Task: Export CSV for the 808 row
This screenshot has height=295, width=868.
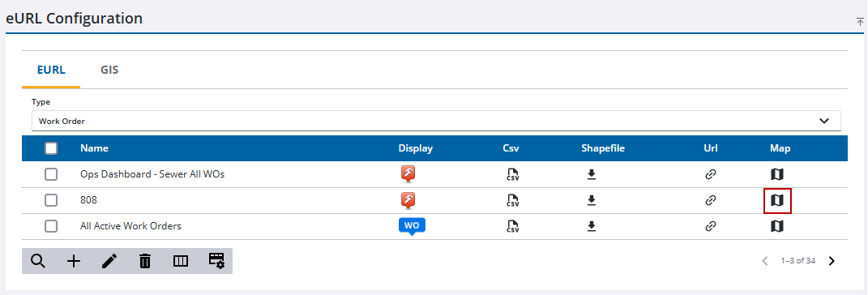Action: click(512, 200)
